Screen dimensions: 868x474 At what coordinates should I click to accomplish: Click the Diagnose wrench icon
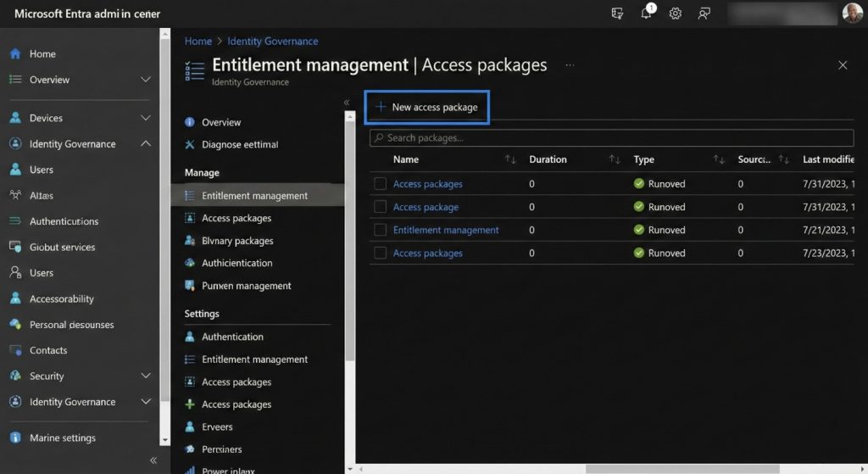click(190, 145)
